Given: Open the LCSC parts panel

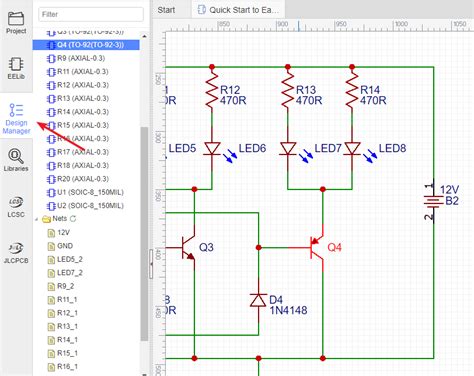Looking at the screenshot, I should (16, 207).
